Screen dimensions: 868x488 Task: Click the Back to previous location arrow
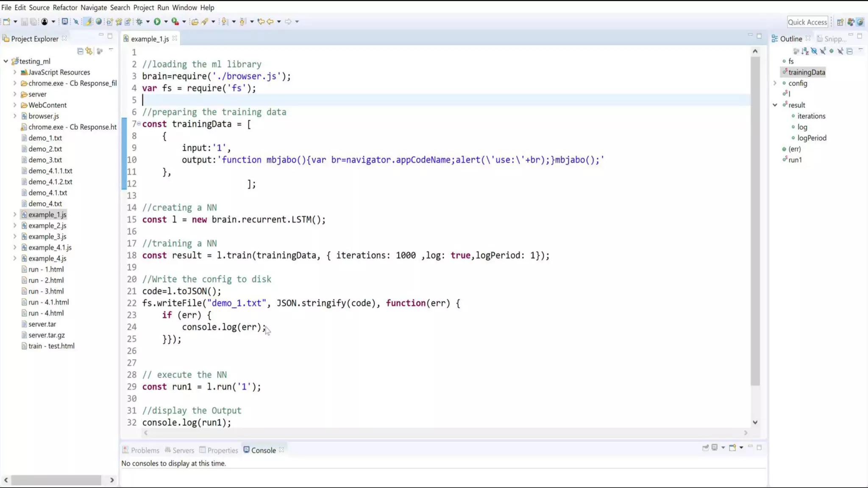[x=270, y=22]
